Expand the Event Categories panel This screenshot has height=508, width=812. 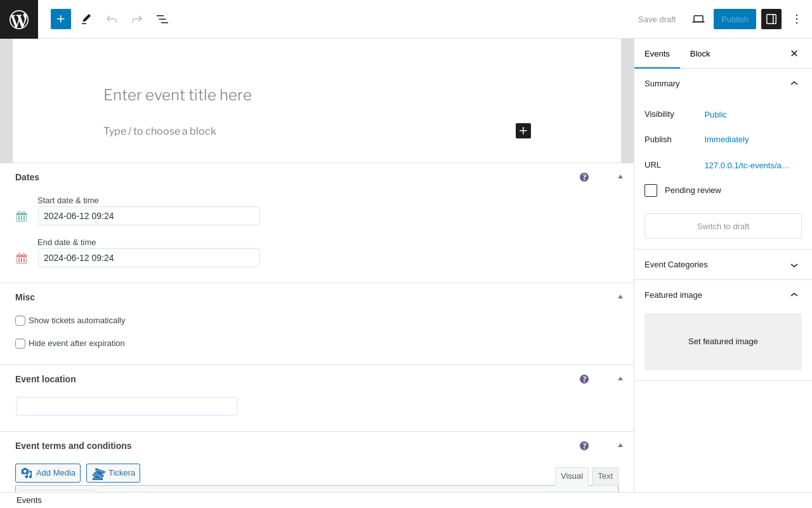[794, 265]
